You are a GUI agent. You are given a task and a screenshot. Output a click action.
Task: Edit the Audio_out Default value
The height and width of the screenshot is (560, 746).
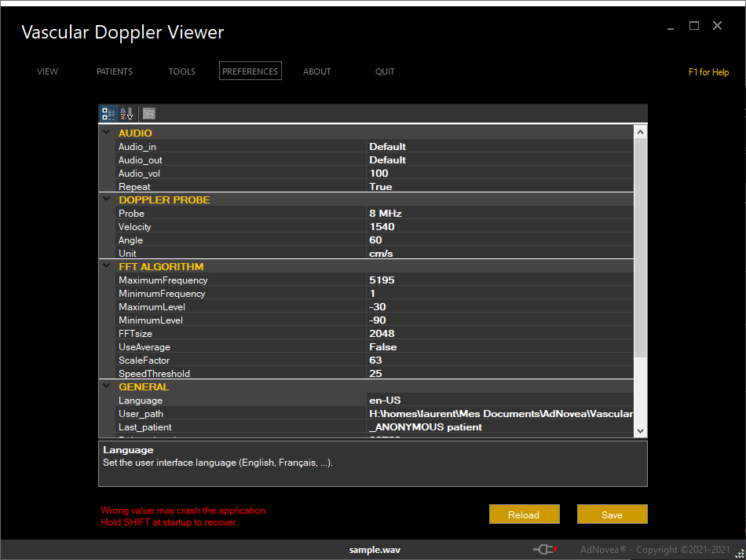(x=500, y=160)
